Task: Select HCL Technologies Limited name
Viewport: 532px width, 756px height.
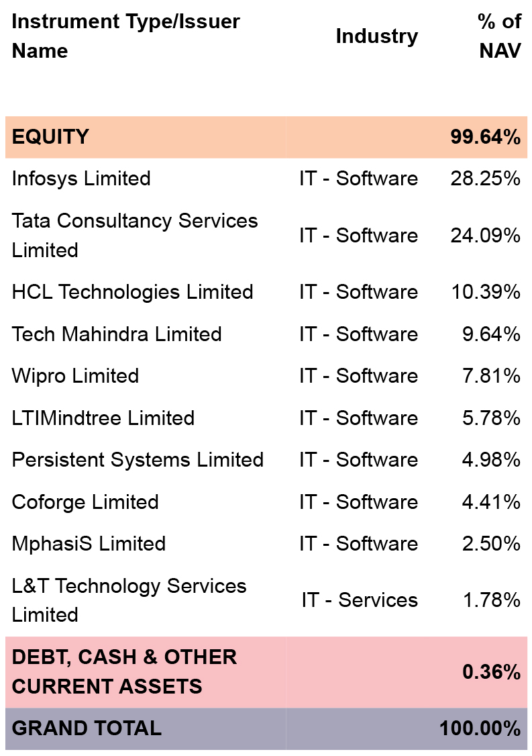Action: 133,292
